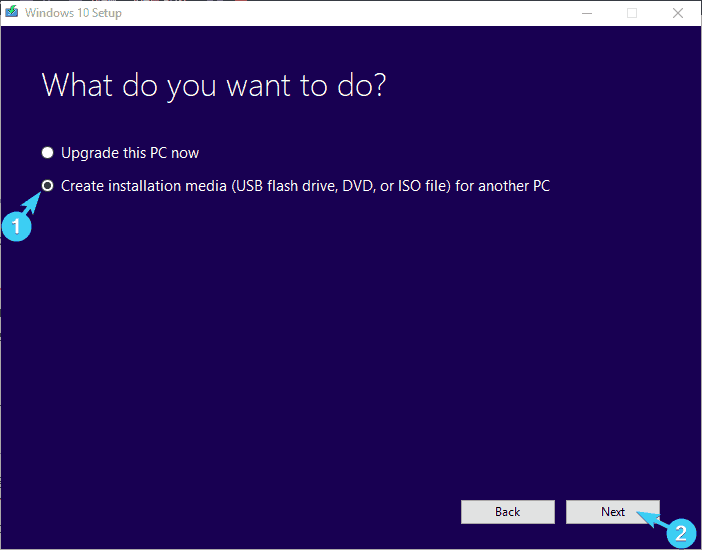Click the Windows 10 Setup title bar icon
Image resolution: width=702 pixels, height=550 pixels.
click(x=12, y=12)
